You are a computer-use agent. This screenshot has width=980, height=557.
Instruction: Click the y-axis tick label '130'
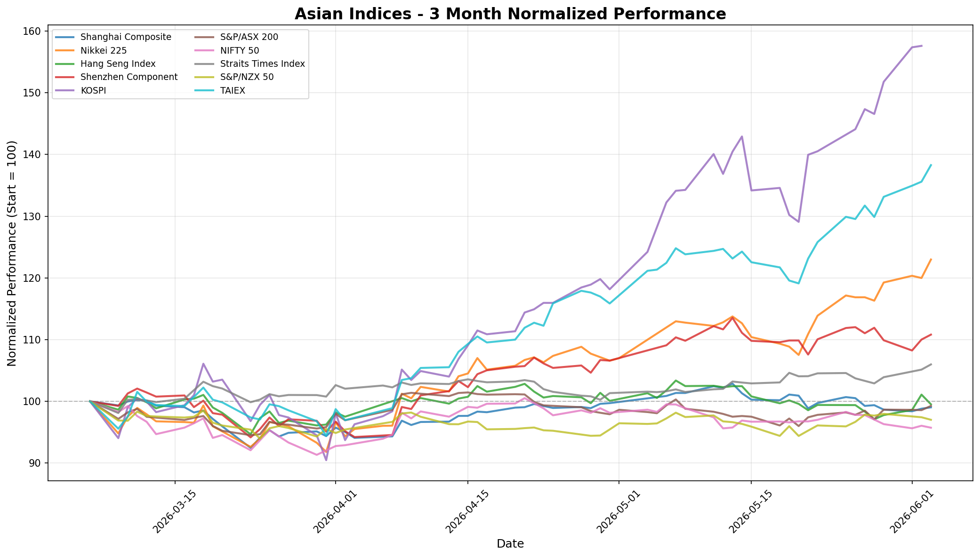[x=33, y=216]
